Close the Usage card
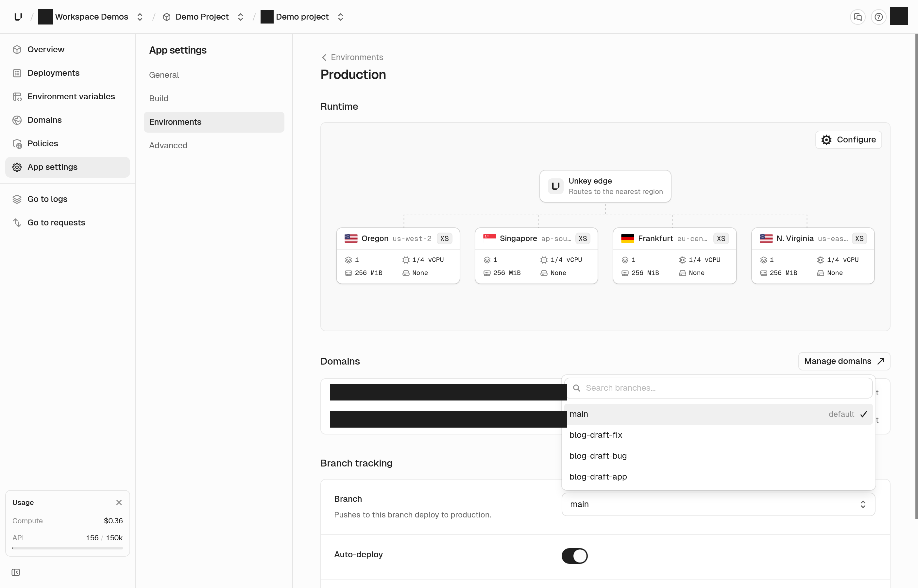Viewport: 918px width, 588px height. point(119,502)
